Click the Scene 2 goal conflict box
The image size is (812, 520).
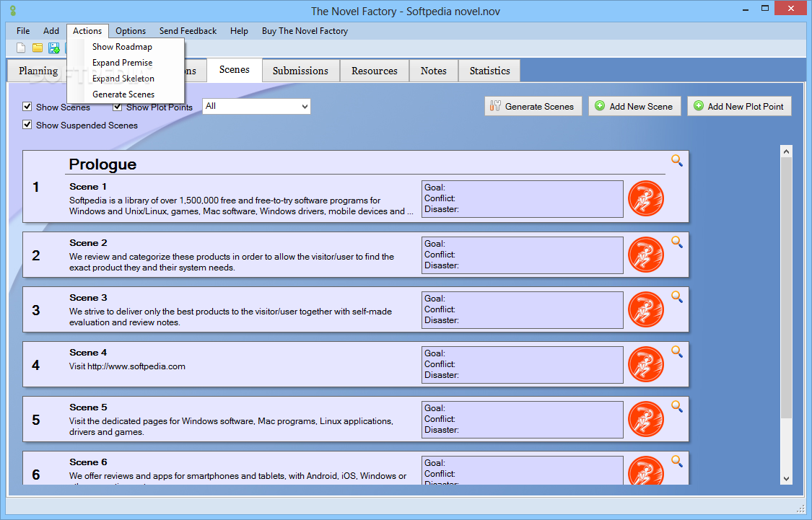[x=523, y=255]
